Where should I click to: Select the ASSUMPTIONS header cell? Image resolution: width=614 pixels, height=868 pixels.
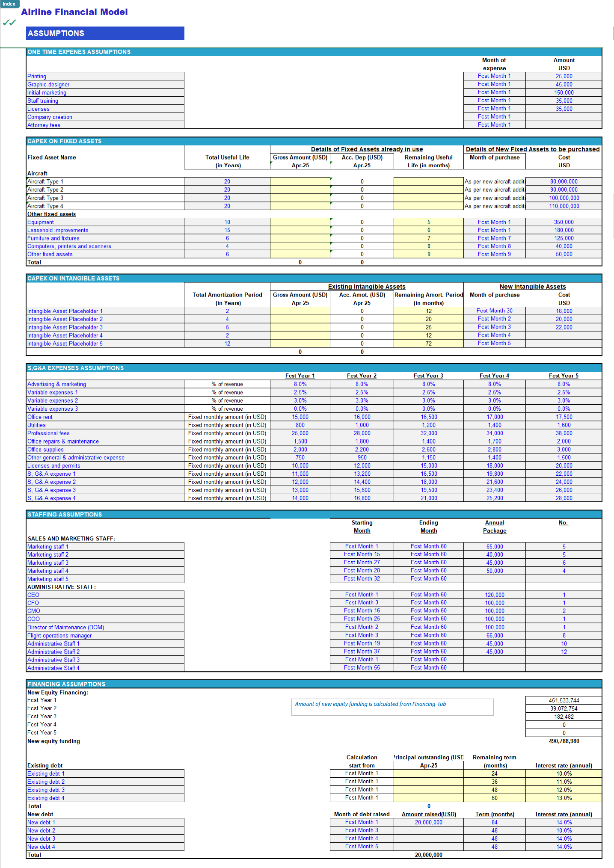[105, 33]
